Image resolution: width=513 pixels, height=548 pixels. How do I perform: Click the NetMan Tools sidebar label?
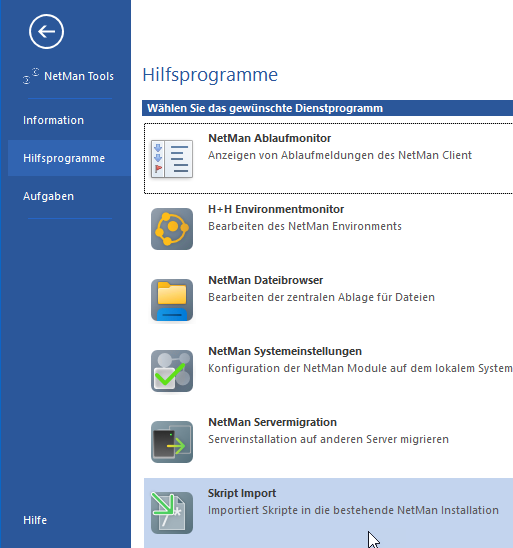click(79, 76)
